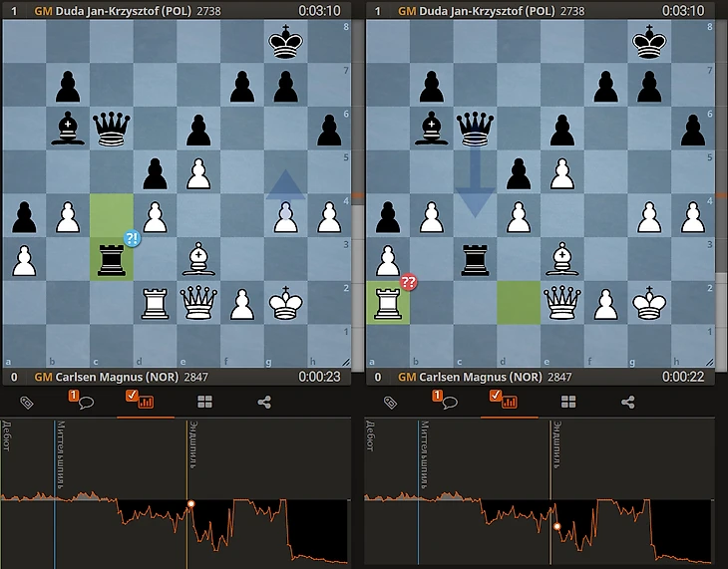This screenshot has width=728, height=569.
Task: Click Carlsen Magnus name below left board
Action: point(117,377)
